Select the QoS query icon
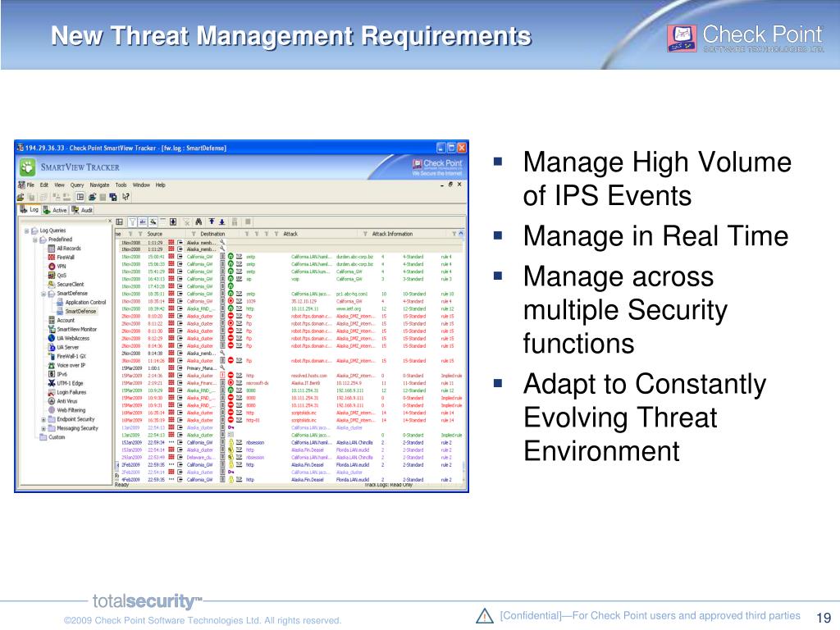The height and width of the screenshot is (630, 840). click(x=52, y=276)
